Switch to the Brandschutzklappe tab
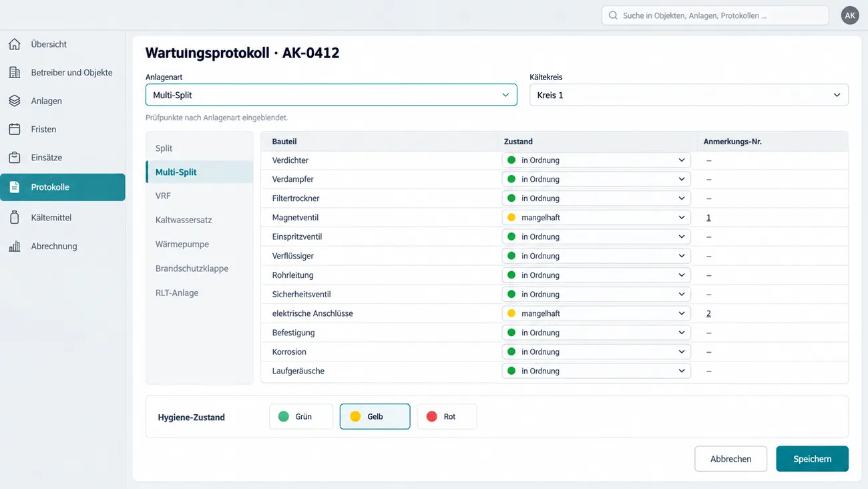Screen dimensions: 868x489 (x=200, y=269)
